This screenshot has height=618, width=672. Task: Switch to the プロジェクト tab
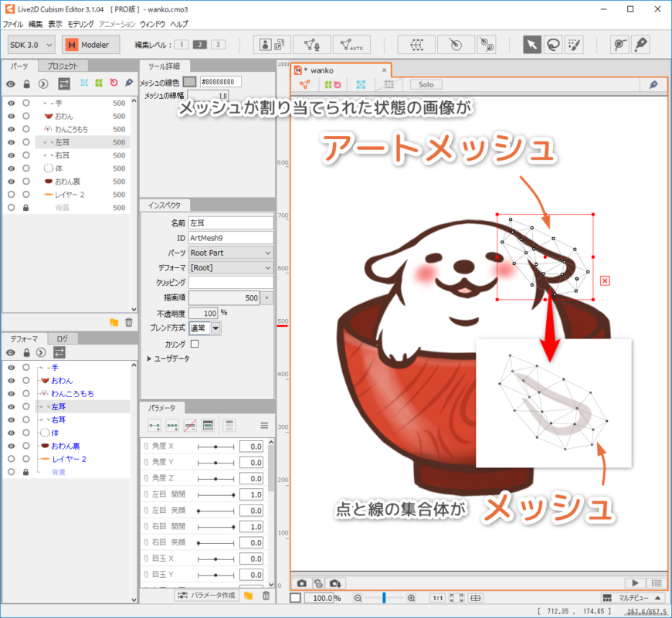(x=63, y=66)
